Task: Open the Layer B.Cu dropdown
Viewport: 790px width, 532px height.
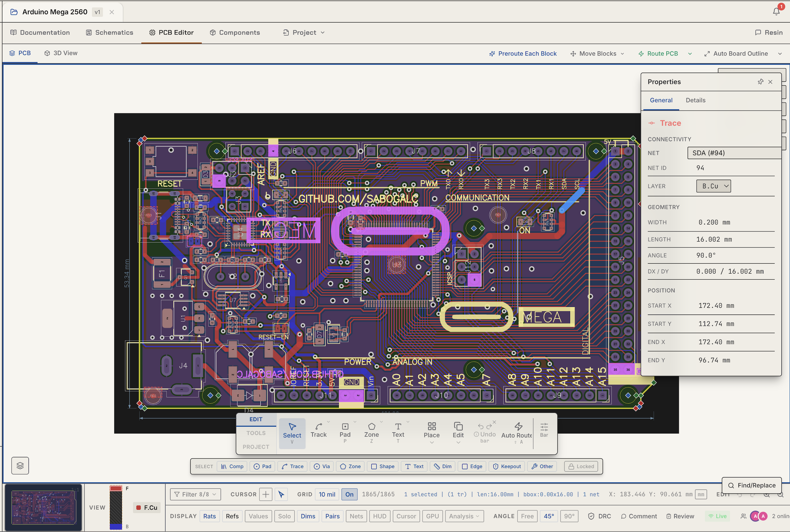Action: click(713, 186)
